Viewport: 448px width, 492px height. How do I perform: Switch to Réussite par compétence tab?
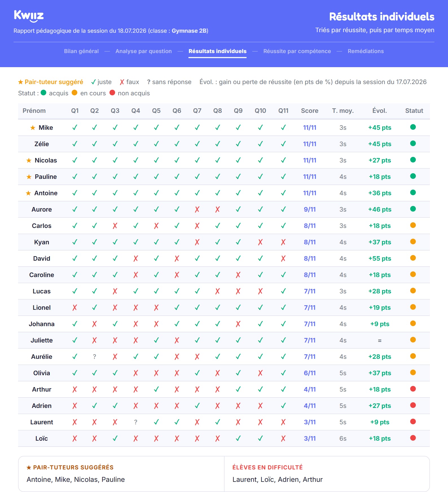(297, 51)
